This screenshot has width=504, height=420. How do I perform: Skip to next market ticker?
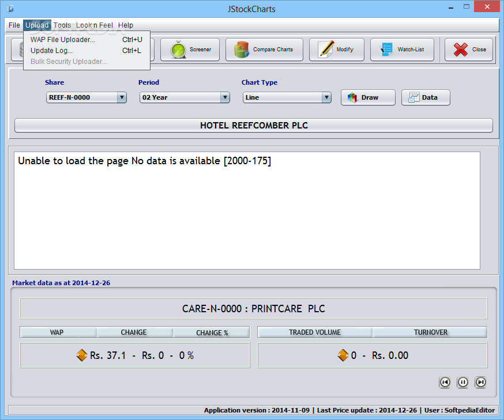pyautogui.click(x=481, y=382)
